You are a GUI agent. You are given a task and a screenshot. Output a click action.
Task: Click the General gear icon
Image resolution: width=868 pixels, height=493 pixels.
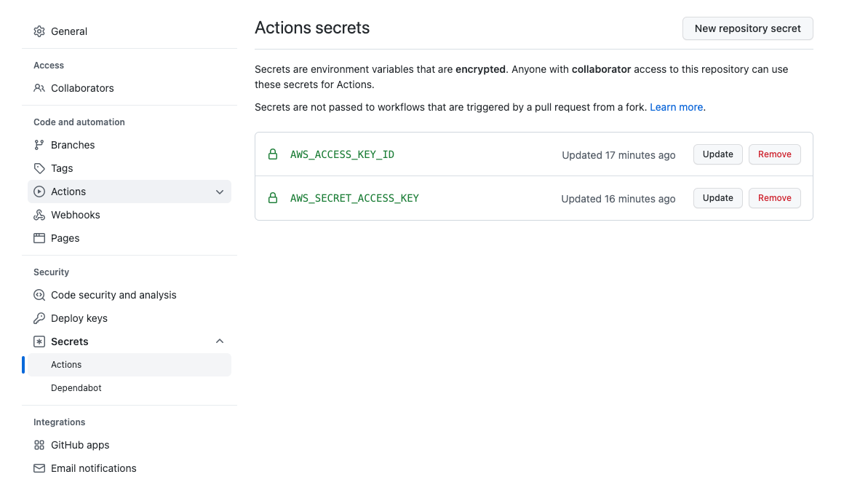pyautogui.click(x=39, y=31)
